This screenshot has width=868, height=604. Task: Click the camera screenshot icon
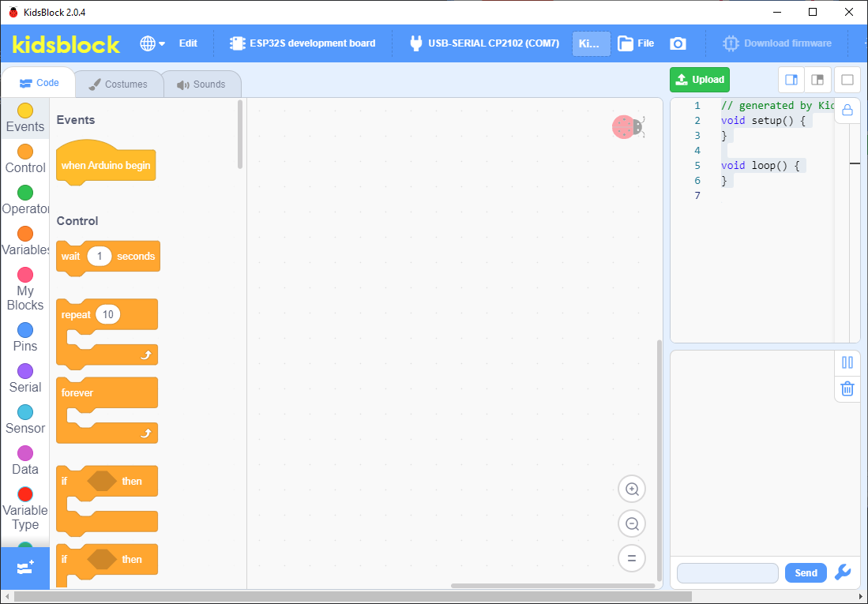coord(678,43)
